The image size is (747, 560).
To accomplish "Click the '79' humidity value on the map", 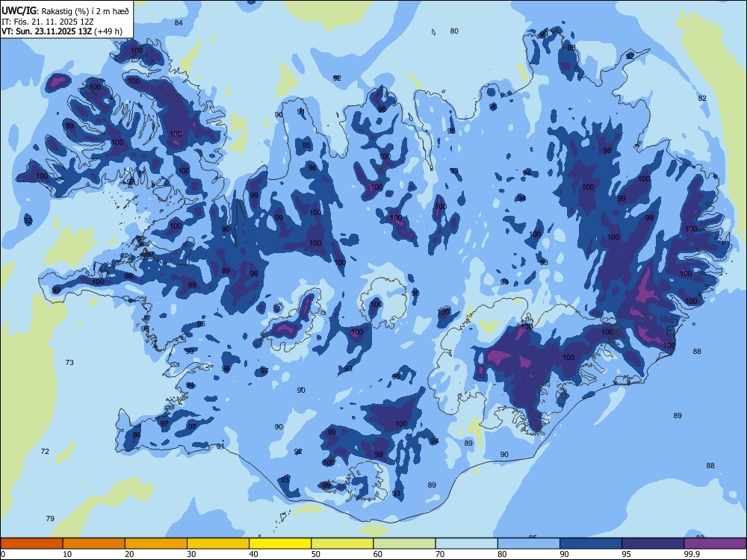I will tap(50, 519).
